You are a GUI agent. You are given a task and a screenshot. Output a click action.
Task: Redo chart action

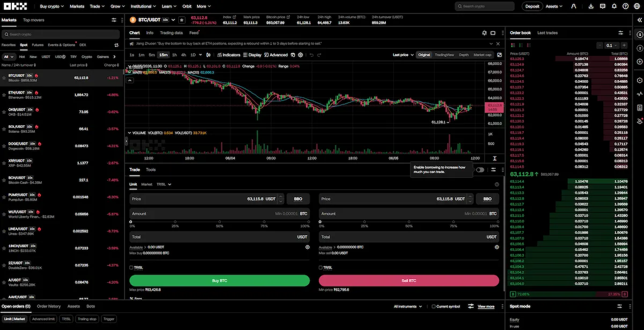(320, 55)
